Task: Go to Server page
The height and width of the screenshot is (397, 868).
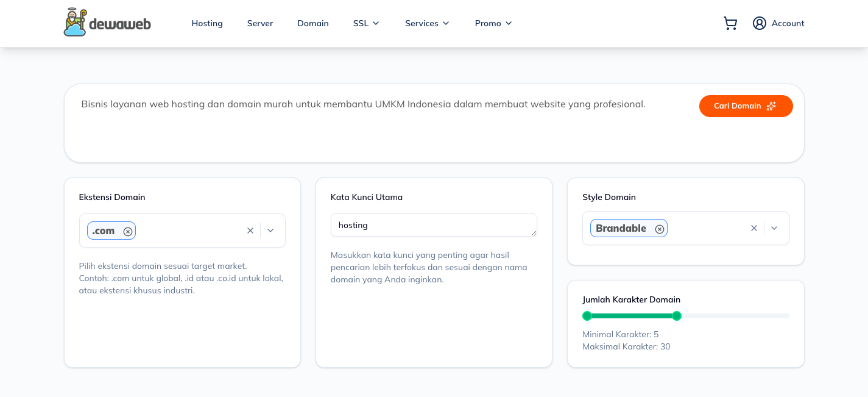Action: pyautogui.click(x=260, y=23)
